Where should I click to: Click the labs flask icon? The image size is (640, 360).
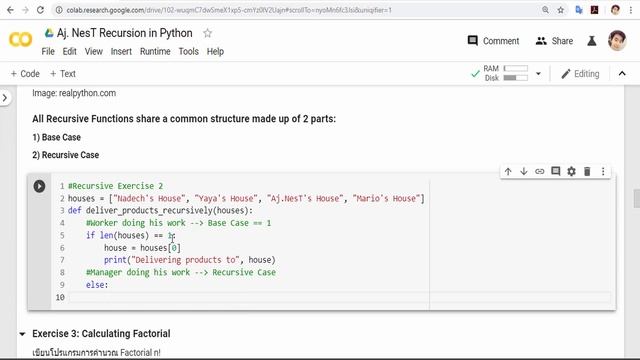[x=591, y=41]
